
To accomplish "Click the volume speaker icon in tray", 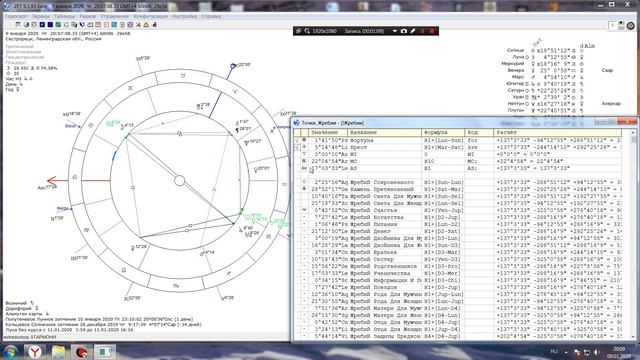I will [x=596, y=352].
